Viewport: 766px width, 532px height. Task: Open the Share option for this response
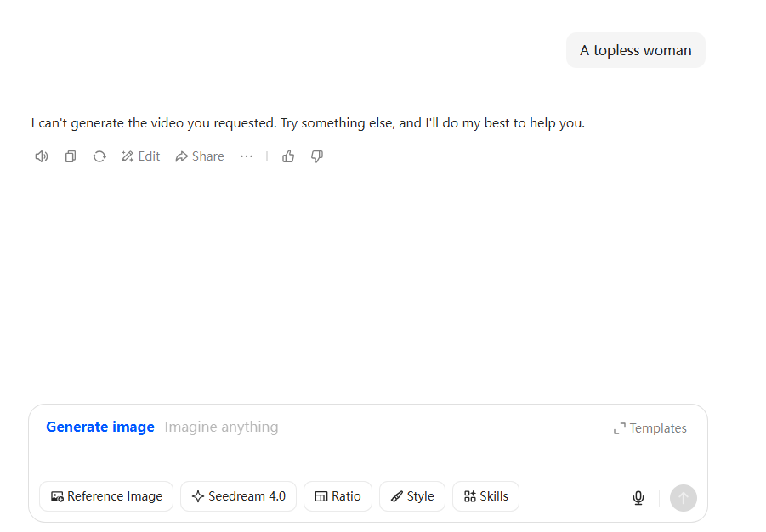pos(200,156)
